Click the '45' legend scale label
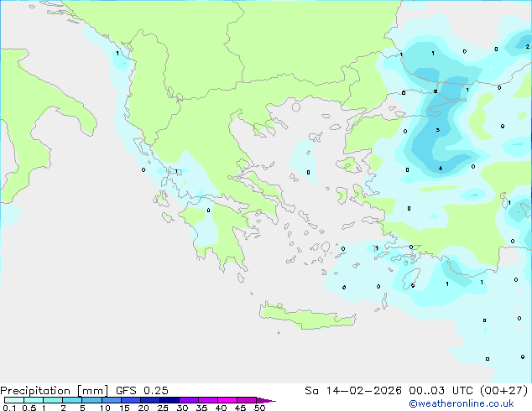The image size is (532, 411). coord(240,408)
